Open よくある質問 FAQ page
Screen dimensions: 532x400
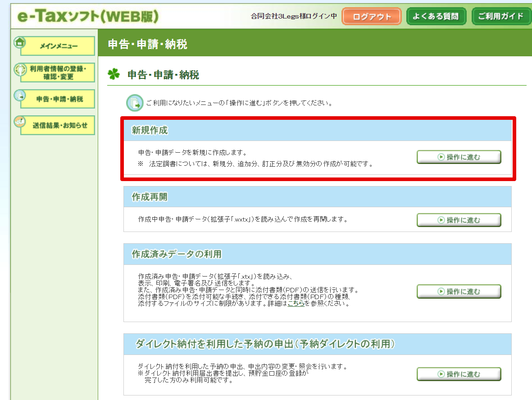click(x=436, y=16)
